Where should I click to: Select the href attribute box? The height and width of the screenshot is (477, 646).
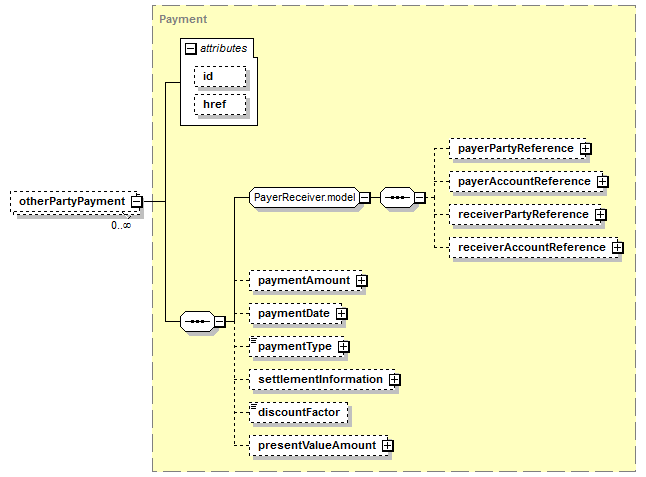coord(220,105)
